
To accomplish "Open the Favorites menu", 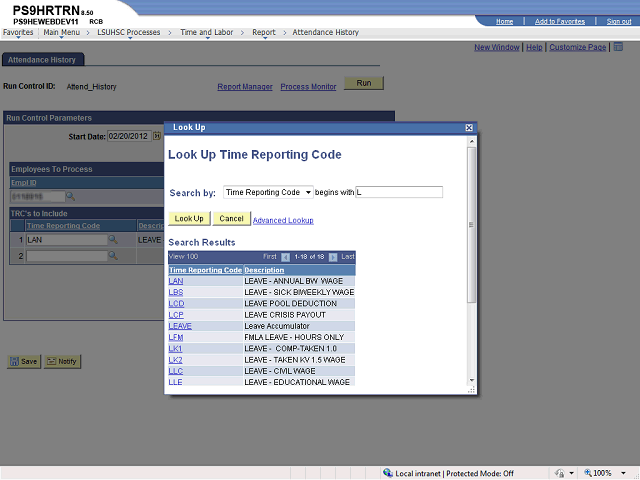I will click(x=18, y=32).
